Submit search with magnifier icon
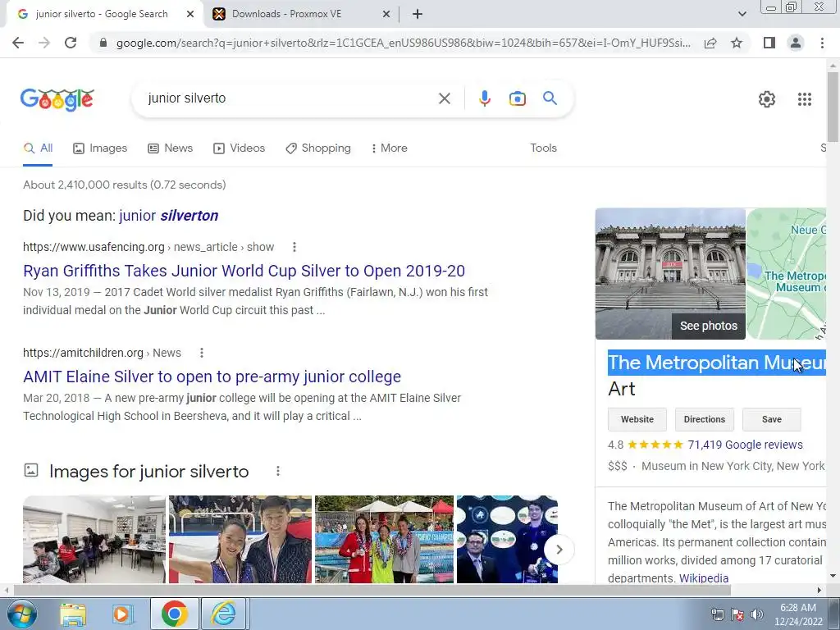The image size is (840, 630). tap(550, 98)
